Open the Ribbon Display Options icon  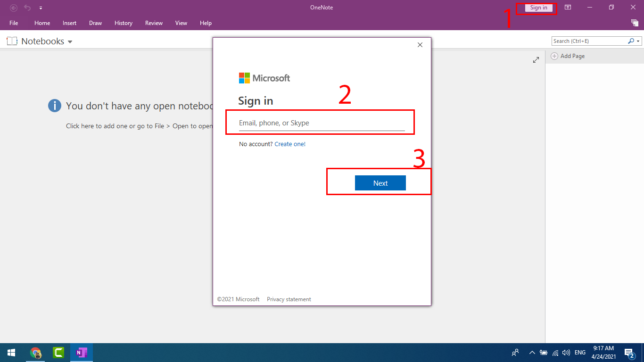(568, 8)
